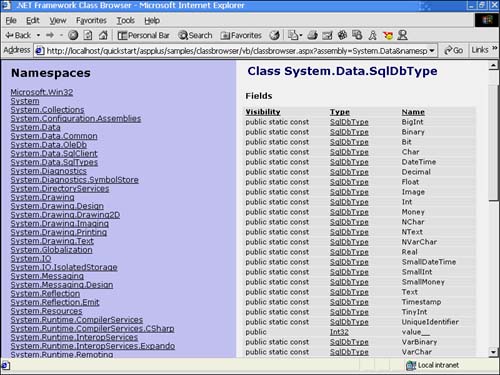Click the Class System.Data.SqlDbType heading
500x375 pixels.
click(342, 71)
